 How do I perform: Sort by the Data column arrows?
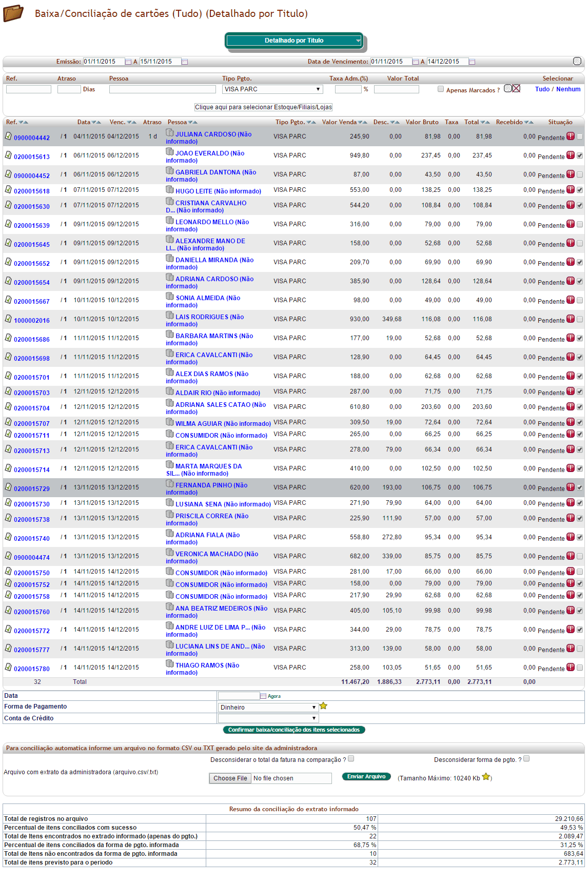point(96,123)
